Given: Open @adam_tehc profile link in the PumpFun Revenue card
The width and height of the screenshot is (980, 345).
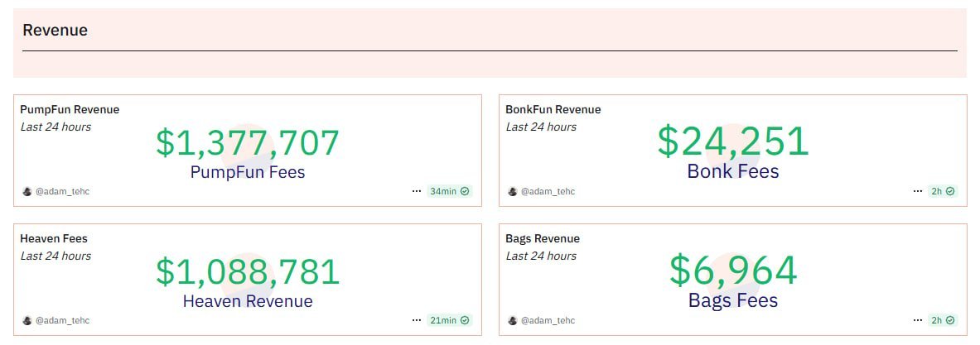Looking at the screenshot, I should pos(62,191).
